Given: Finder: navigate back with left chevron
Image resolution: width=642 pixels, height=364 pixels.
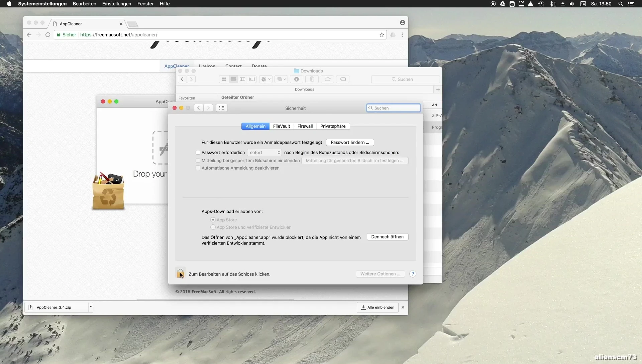Looking at the screenshot, I should 182,79.
